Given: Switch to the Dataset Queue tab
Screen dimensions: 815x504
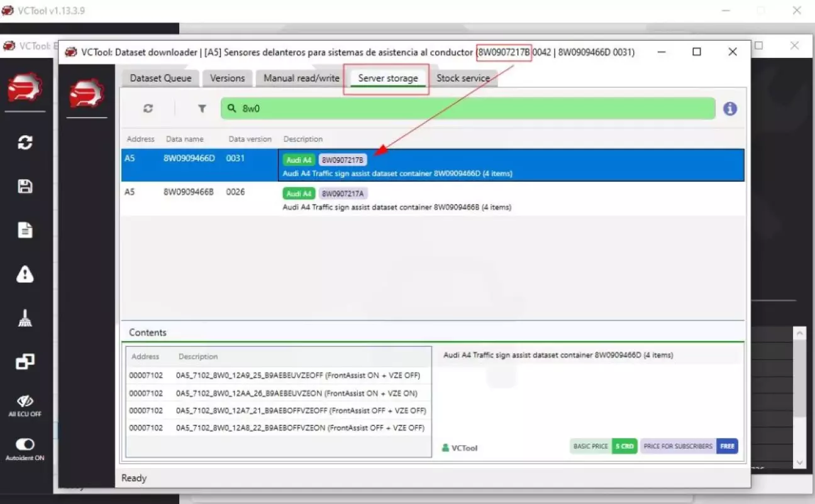Looking at the screenshot, I should click(160, 78).
